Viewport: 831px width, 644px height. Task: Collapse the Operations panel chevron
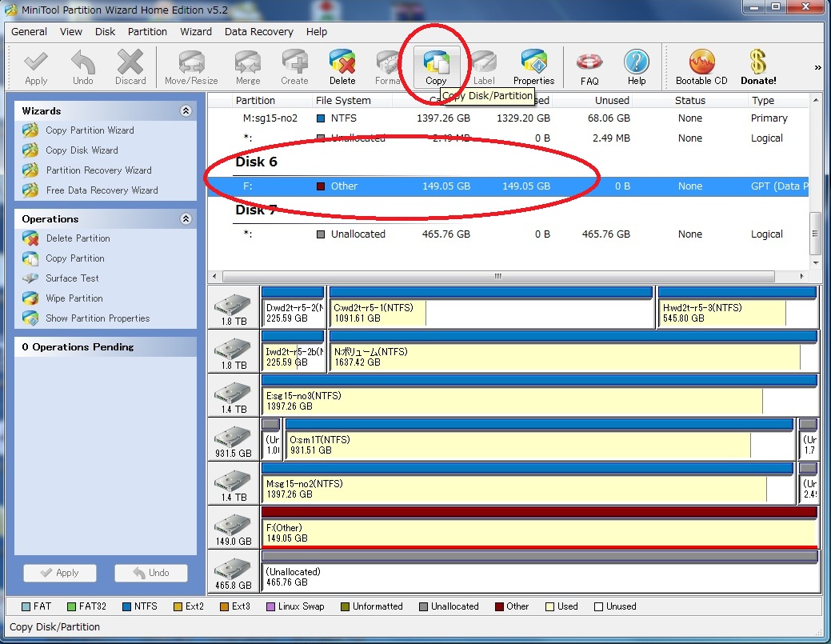pos(186,219)
